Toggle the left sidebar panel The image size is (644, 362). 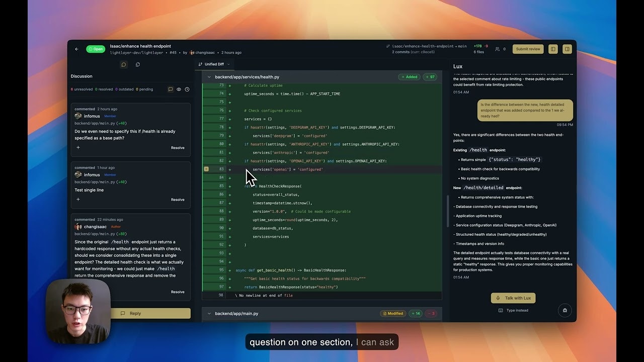(553, 49)
